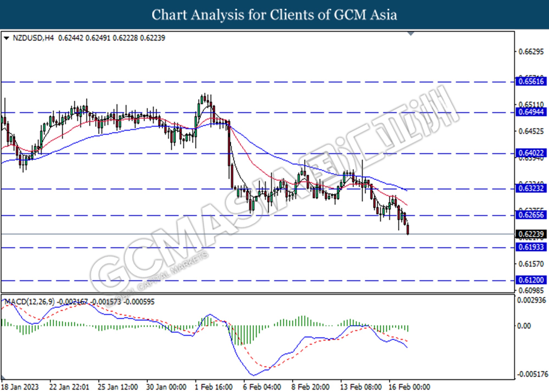Click the 8 Feb 20:00 time label
Viewport: 549px width, 392px height.
pos(310,387)
